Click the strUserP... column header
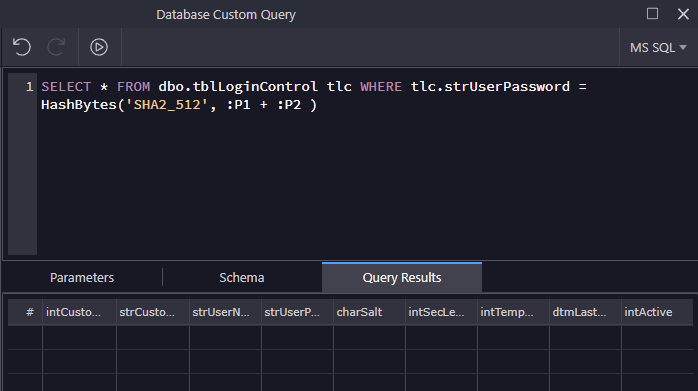The height and width of the screenshot is (391, 698). tap(297, 312)
